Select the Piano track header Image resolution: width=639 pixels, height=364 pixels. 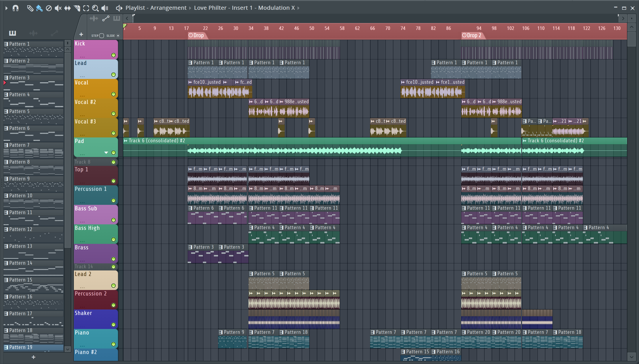click(x=96, y=339)
